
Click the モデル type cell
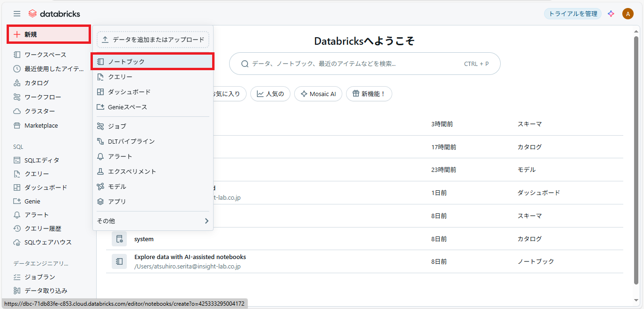(x=527, y=170)
